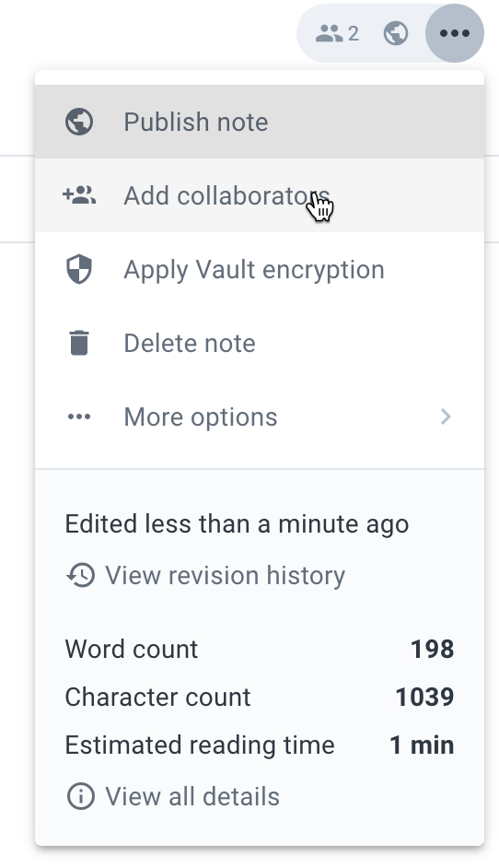Click the info circle icon
This screenshot has width=499, height=868.
81,796
